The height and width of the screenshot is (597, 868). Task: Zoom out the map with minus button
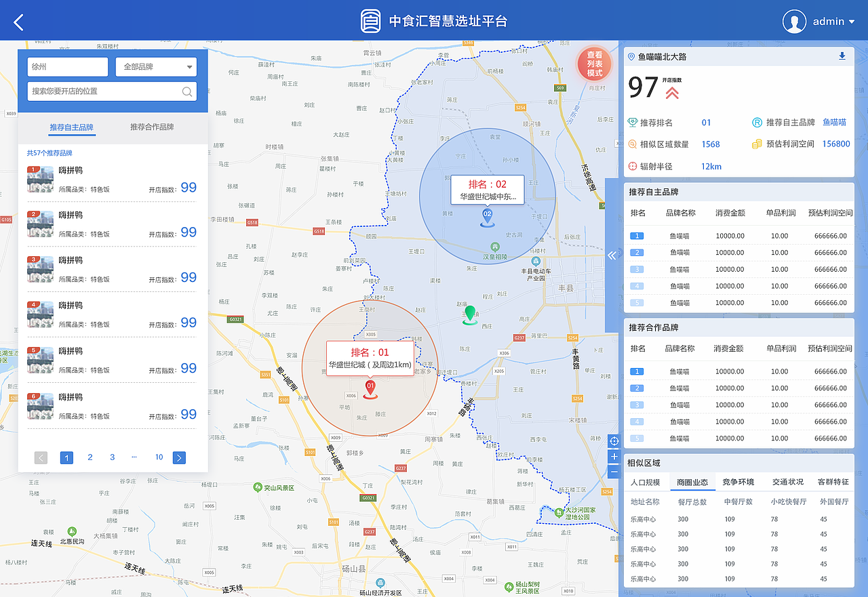(614, 472)
